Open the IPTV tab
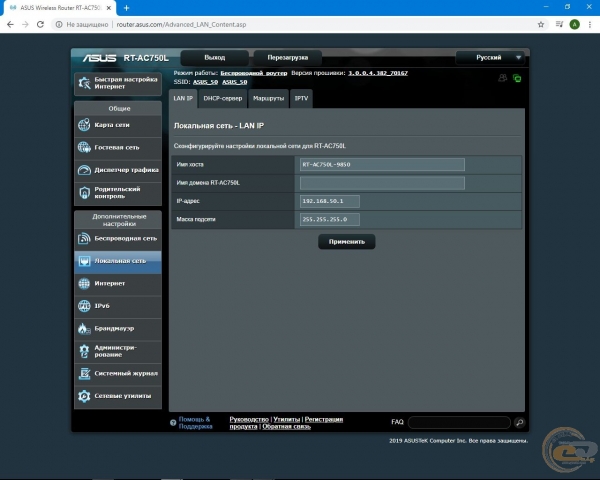This screenshot has width=600, height=480. 301,98
